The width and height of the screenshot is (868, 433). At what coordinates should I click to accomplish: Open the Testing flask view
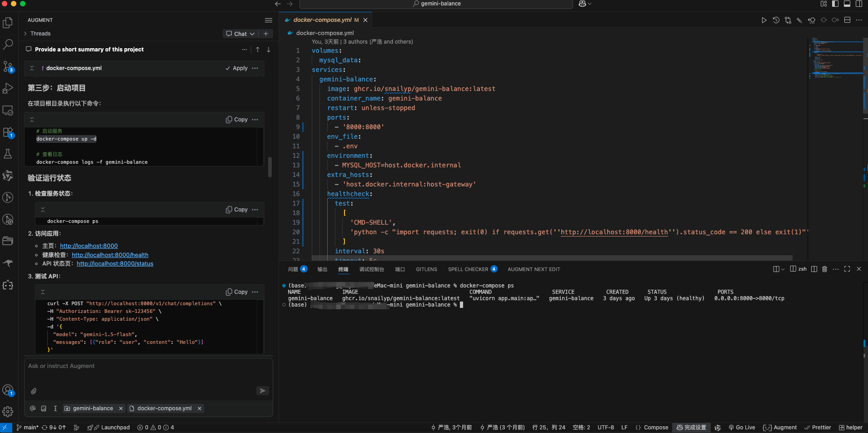[x=8, y=154]
